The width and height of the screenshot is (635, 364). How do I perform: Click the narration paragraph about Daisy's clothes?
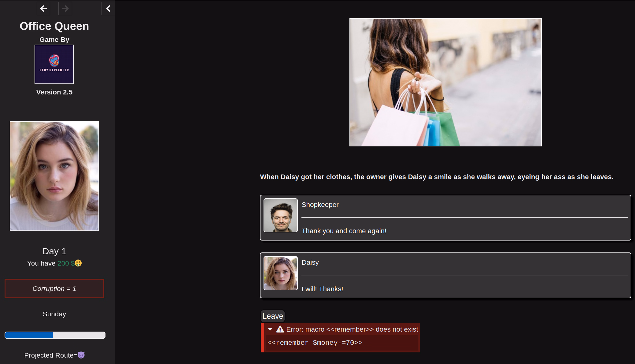click(x=437, y=177)
